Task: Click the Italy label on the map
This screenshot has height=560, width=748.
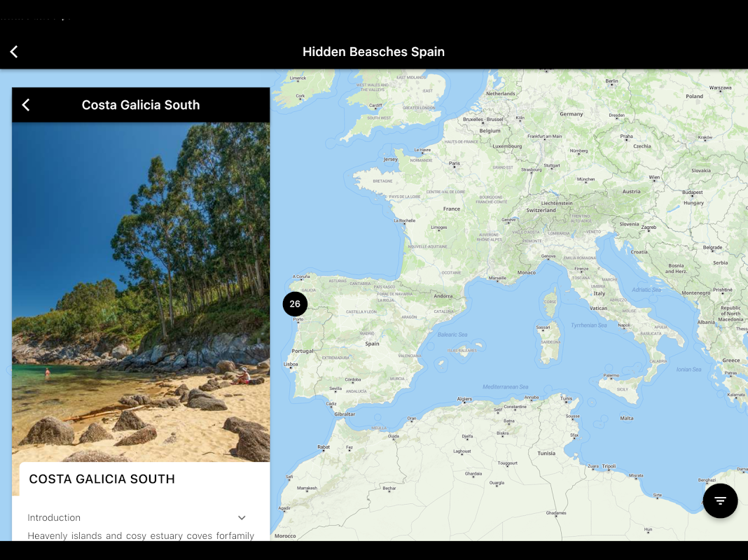Action: pos(599,293)
